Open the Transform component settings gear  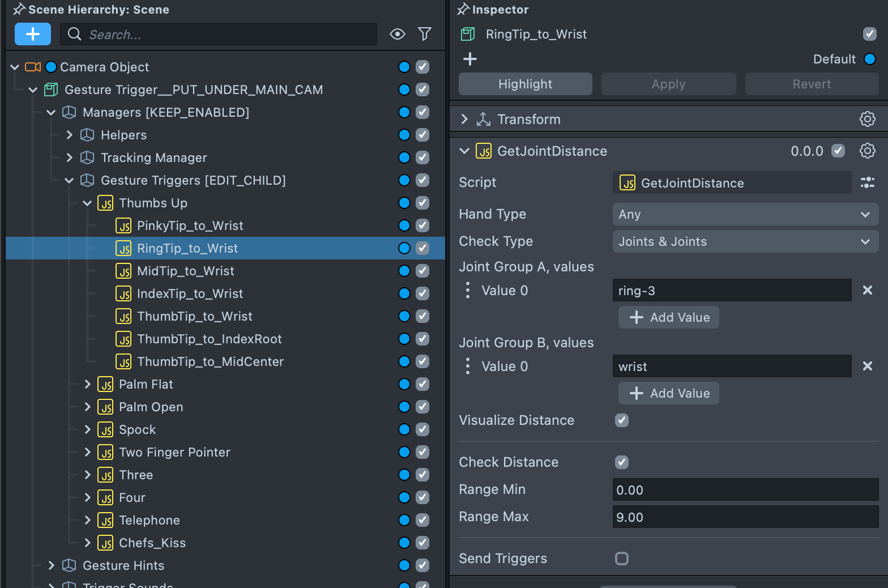[x=867, y=119]
